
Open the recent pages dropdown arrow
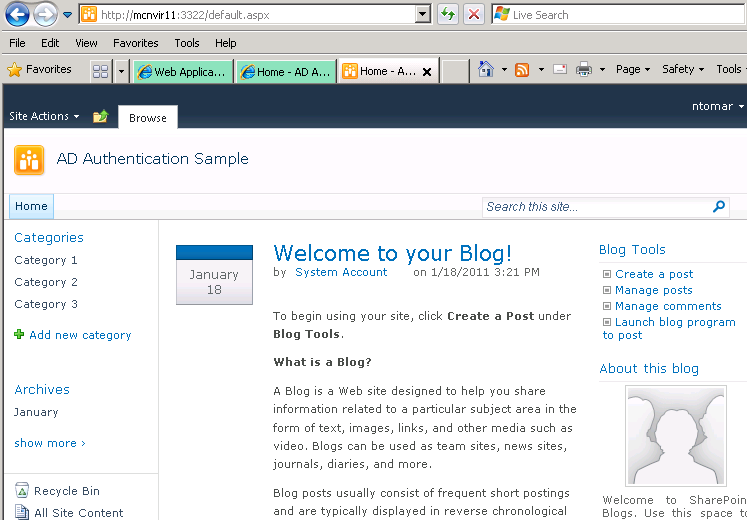[68, 15]
